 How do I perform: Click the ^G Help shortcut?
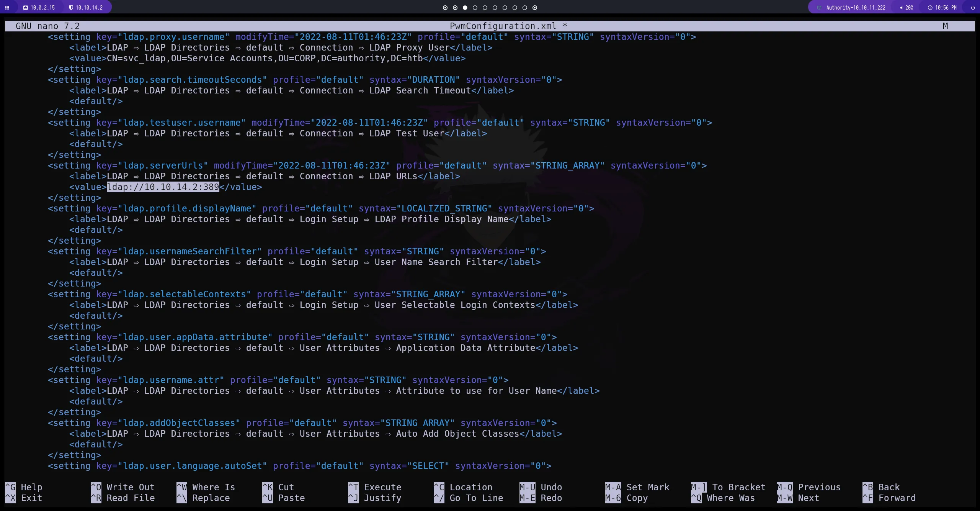click(x=23, y=487)
